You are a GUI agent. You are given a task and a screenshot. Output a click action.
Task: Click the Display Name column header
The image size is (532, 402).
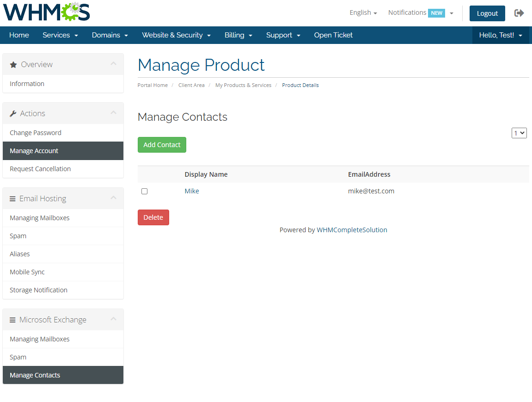point(206,174)
